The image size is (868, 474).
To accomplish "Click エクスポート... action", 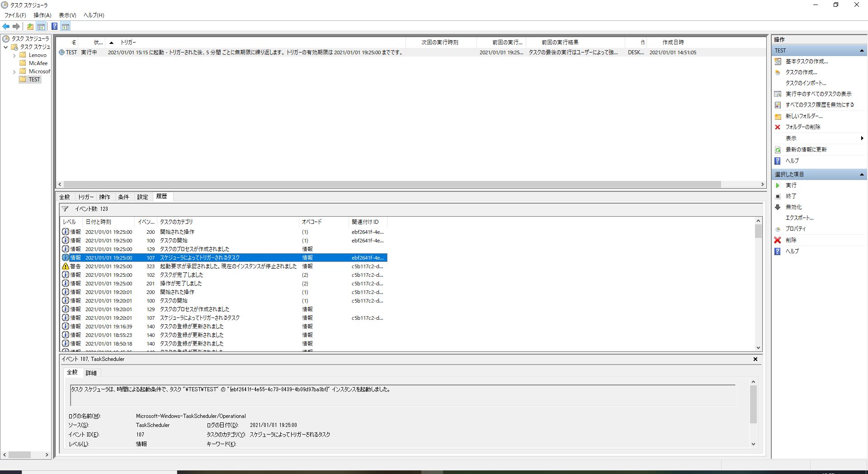I will tap(799, 218).
